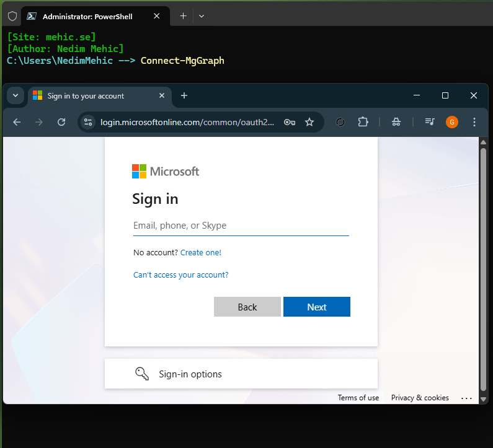Image resolution: width=493 pixels, height=448 pixels.
Task: Click the browser back arrow icon
Action: coord(17,122)
